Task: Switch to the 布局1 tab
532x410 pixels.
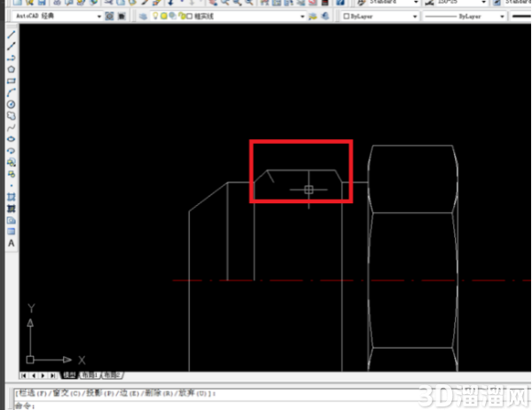Action: pos(90,375)
